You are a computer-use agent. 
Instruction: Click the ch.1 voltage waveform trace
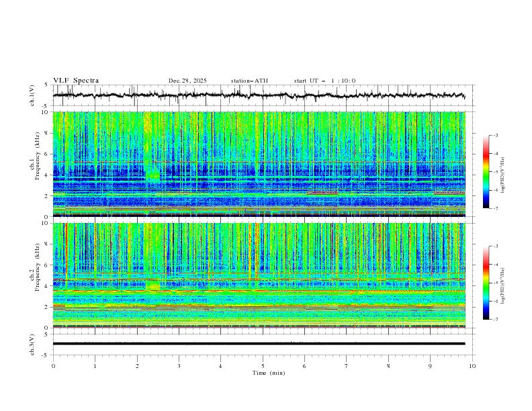click(259, 95)
